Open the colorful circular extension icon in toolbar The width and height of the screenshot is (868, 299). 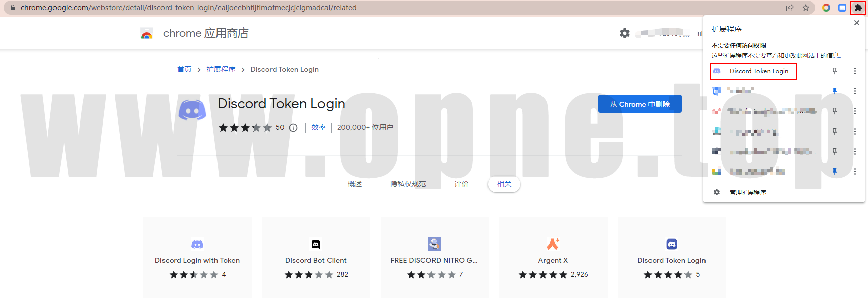(826, 8)
